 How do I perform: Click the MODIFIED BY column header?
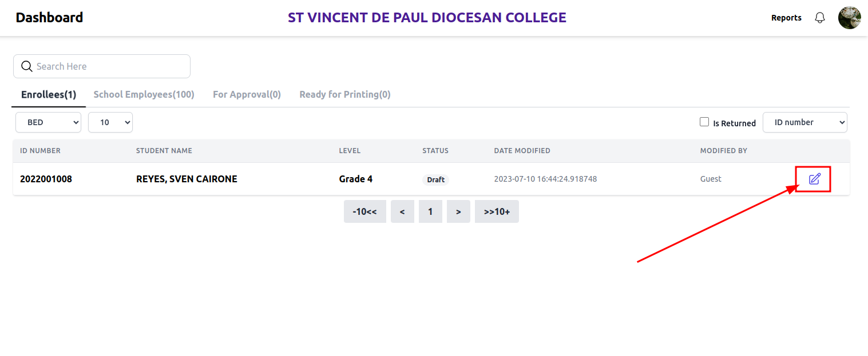724,151
